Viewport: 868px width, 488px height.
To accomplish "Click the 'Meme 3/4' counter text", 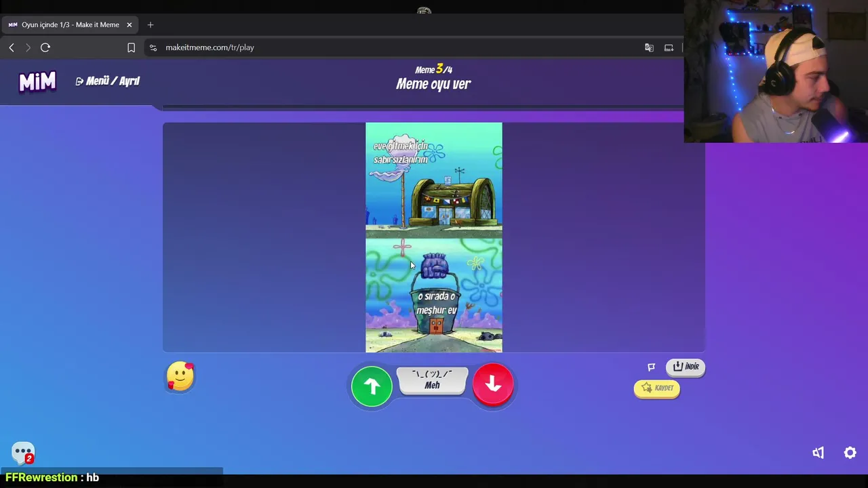I will pos(433,69).
